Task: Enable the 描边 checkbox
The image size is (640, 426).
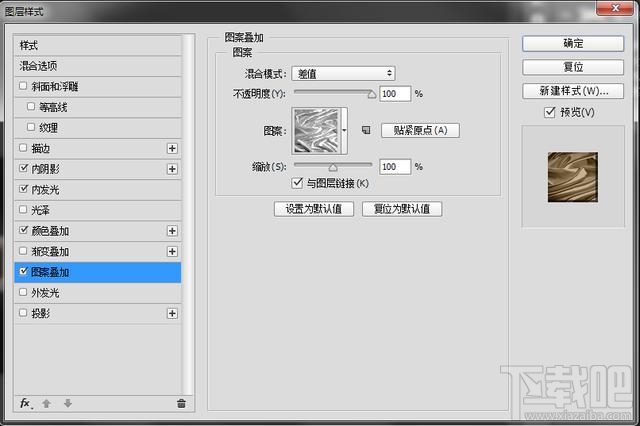Action: coord(23,148)
